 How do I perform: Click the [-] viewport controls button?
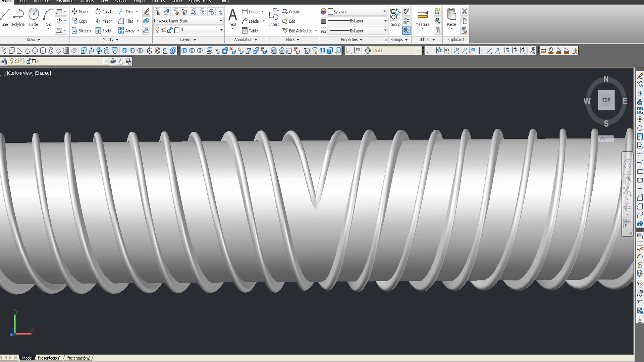(x=3, y=73)
